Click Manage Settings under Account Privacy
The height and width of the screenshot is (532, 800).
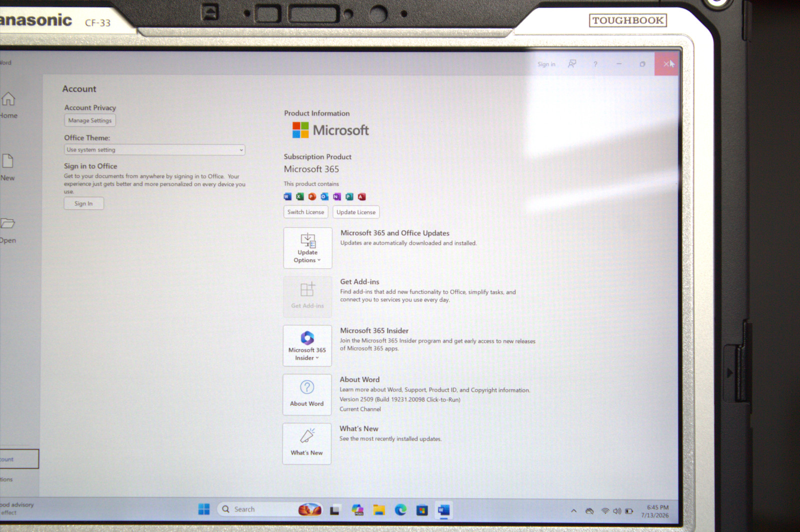pos(90,120)
